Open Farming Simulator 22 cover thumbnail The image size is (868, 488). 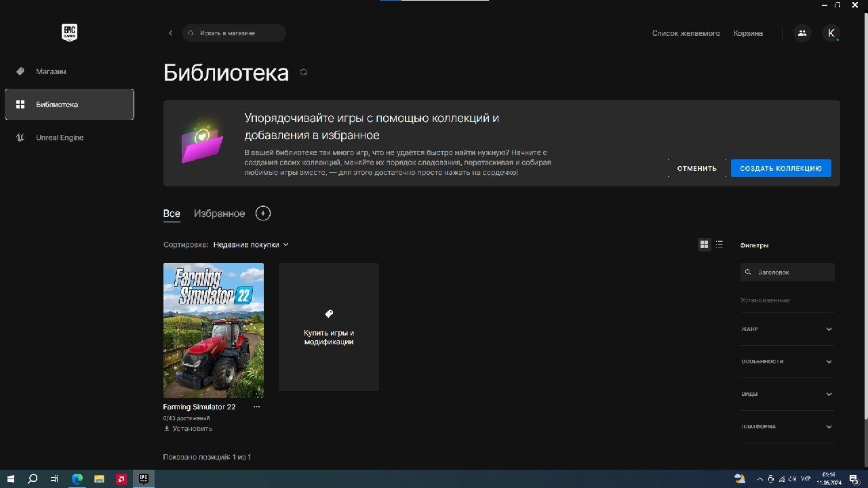click(x=214, y=330)
